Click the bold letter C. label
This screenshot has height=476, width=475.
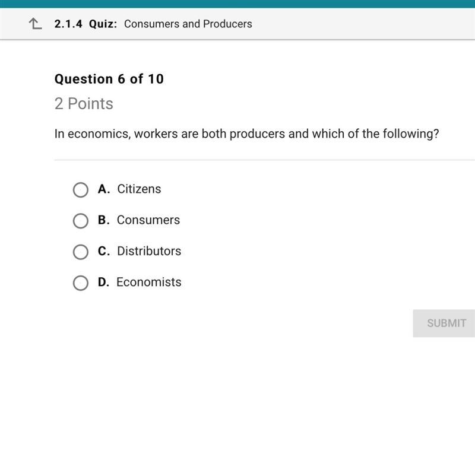[104, 251]
